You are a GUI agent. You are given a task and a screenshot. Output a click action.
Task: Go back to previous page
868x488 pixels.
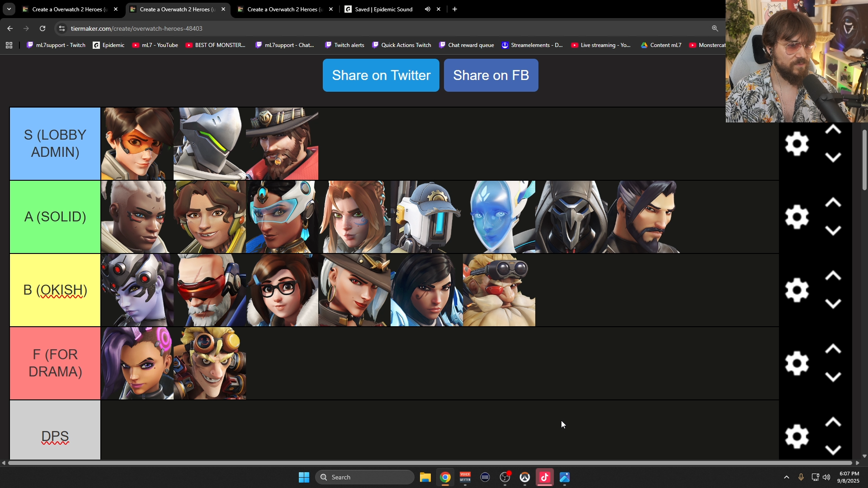(10, 28)
